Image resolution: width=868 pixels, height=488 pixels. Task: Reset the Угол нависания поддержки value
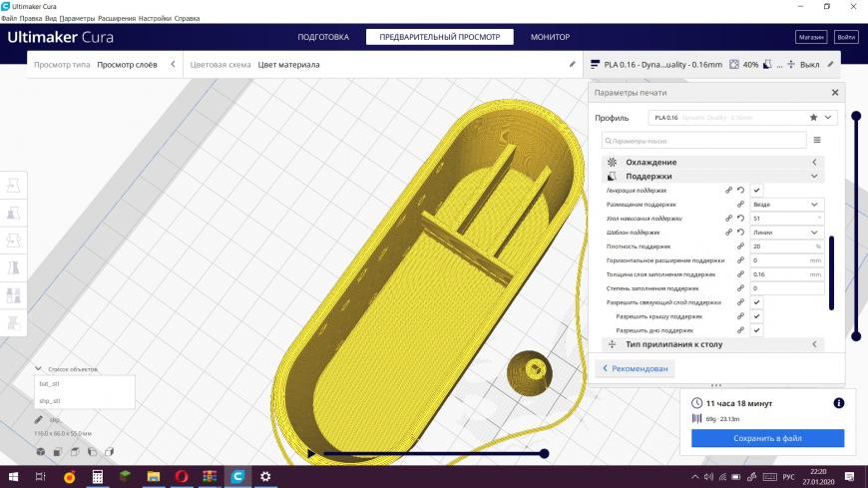(740, 219)
